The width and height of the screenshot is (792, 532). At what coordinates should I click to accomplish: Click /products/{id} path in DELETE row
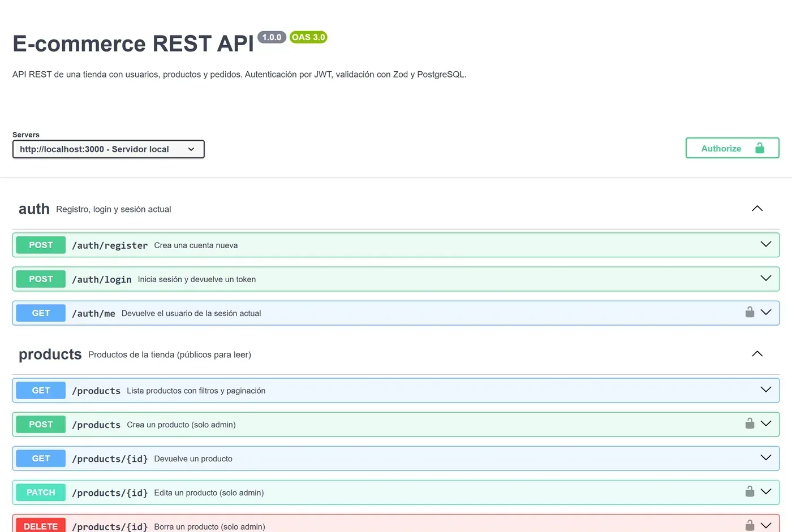point(110,526)
